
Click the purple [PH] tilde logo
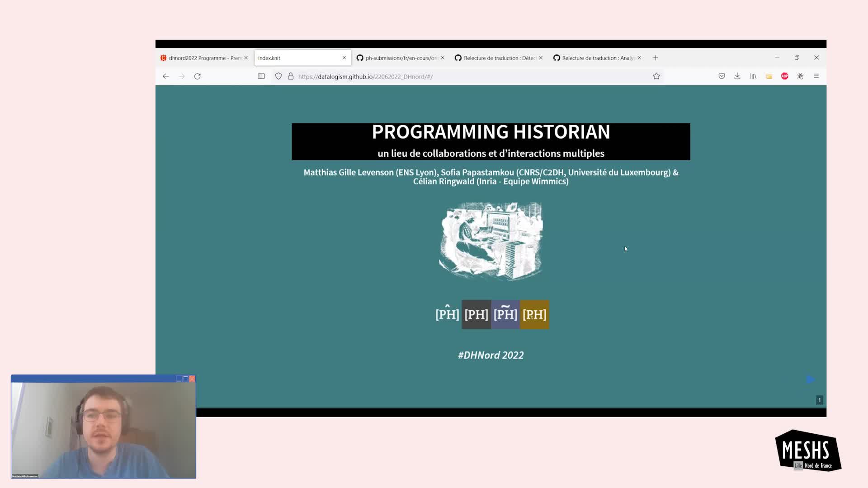[x=505, y=314]
